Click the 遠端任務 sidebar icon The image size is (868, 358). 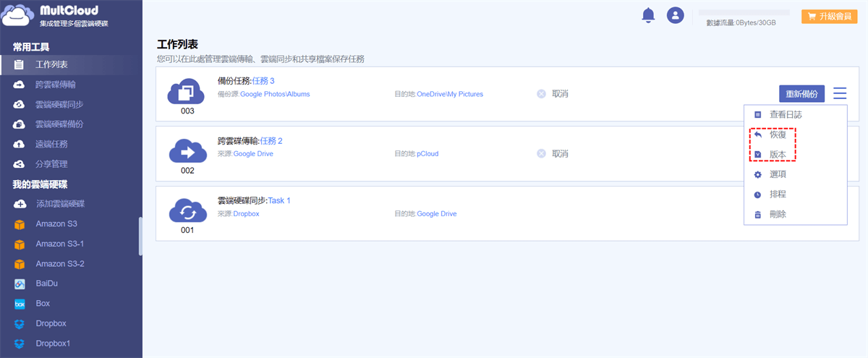tap(20, 145)
